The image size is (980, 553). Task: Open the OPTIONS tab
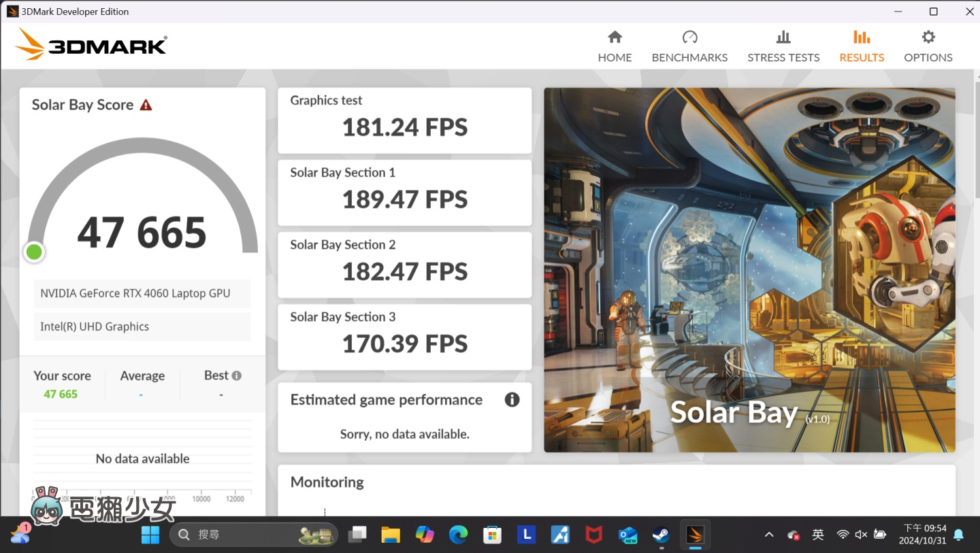(x=928, y=46)
